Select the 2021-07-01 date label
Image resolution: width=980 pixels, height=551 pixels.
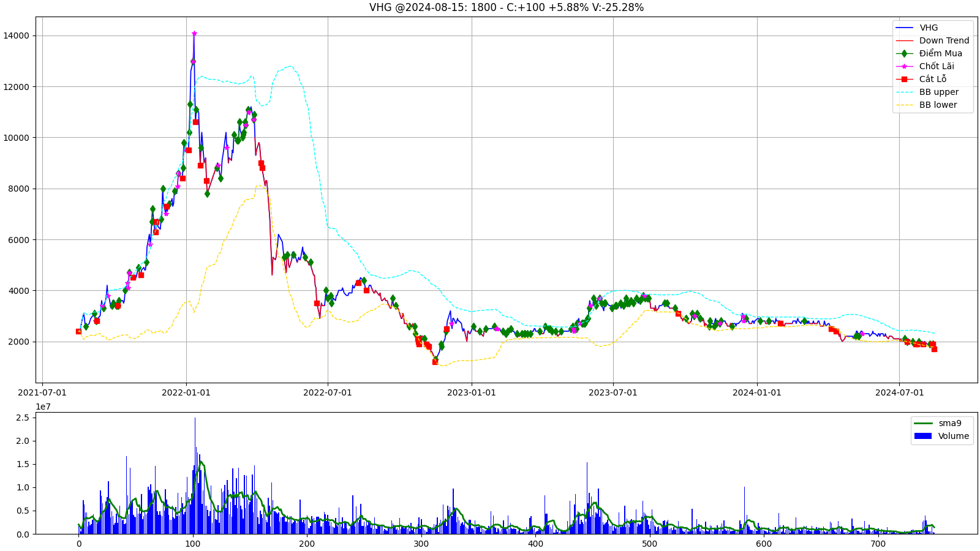click(x=42, y=392)
